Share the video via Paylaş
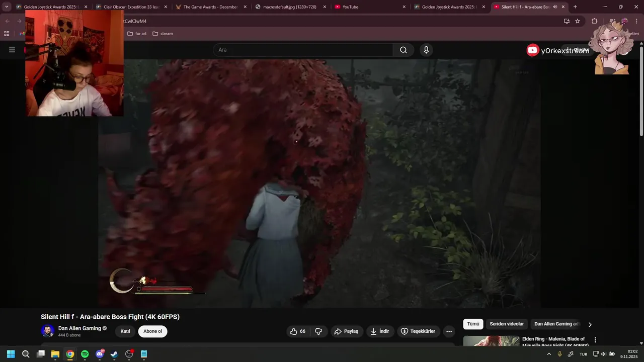Viewport: 644px width, 362px height. pos(347,331)
